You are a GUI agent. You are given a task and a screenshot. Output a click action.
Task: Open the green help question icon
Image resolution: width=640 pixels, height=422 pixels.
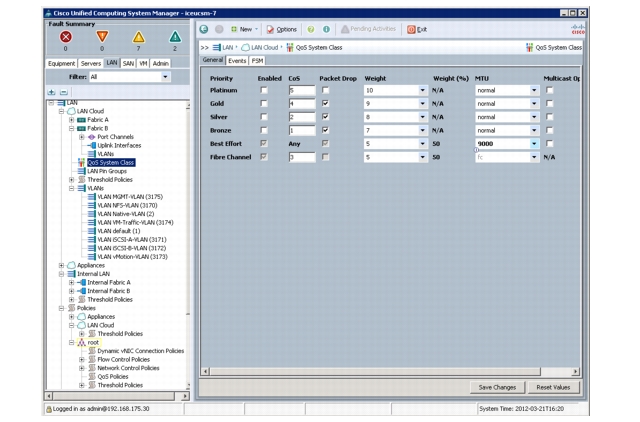pos(311,29)
